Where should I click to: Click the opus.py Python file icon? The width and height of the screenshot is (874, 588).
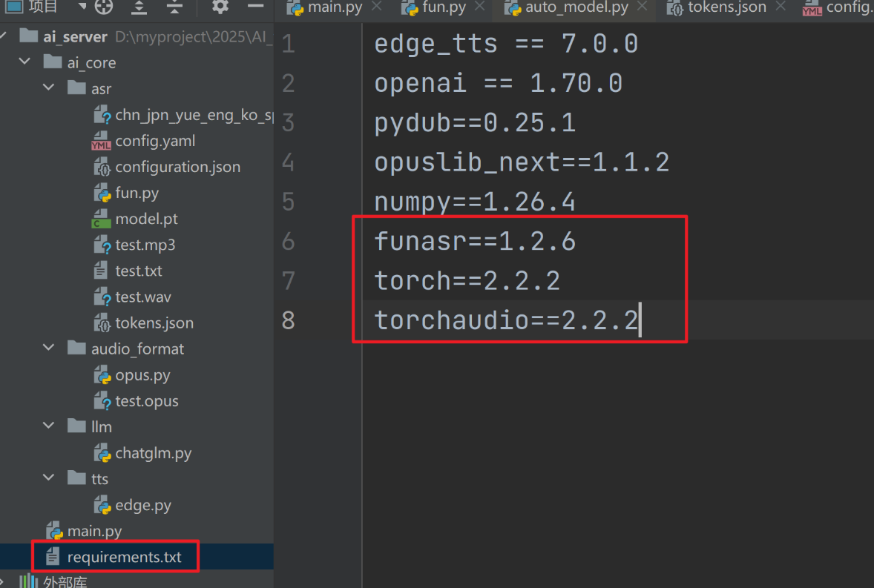pyautogui.click(x=102, y=375)
